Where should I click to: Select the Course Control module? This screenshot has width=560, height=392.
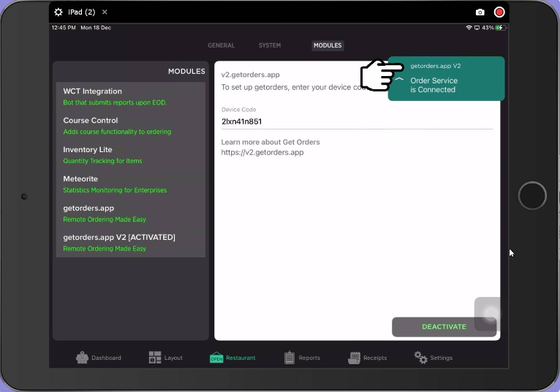click(x=131, y=126)
